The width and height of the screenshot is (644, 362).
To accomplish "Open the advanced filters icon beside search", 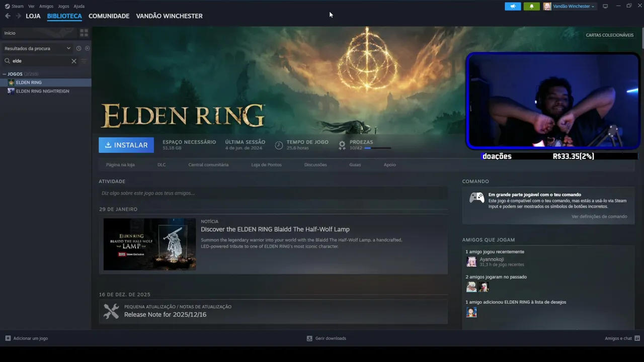I will coord(84,61).
